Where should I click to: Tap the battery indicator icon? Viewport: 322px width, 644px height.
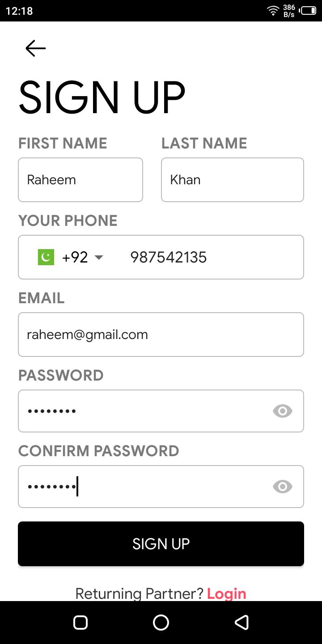[x=308, y=11]
